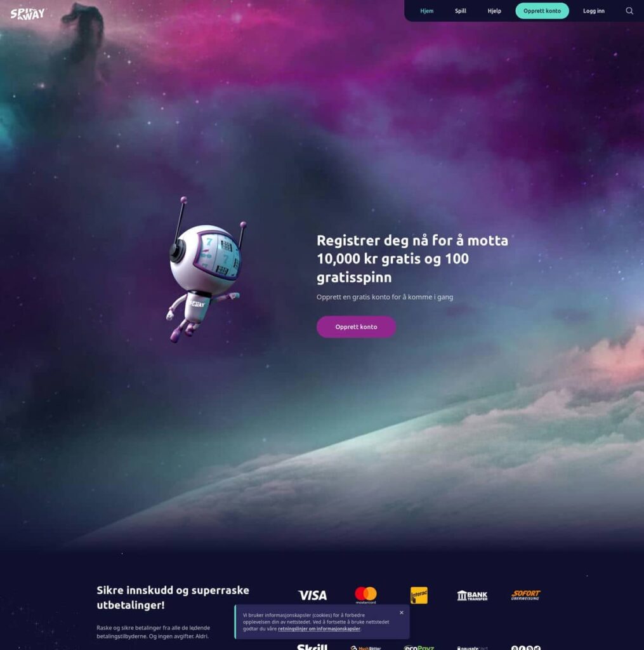Open the Hjem menu item
Image resolution: width=644 pixels, height=650 pixels.
tap(426, 11)
